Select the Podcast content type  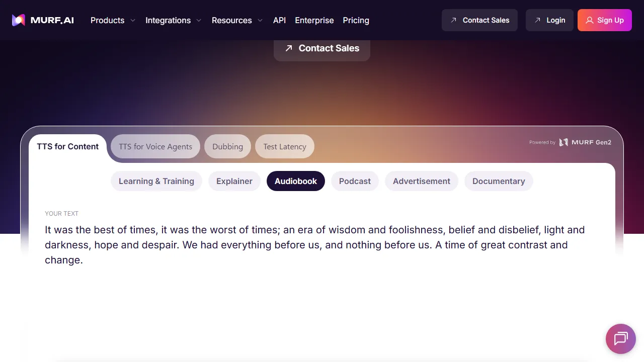355,181
